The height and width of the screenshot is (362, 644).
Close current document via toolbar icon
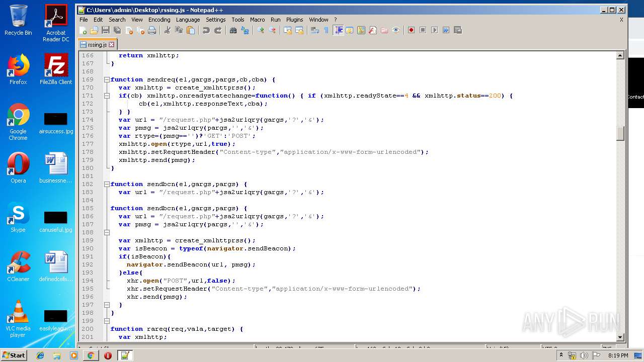tap(129, 30)
